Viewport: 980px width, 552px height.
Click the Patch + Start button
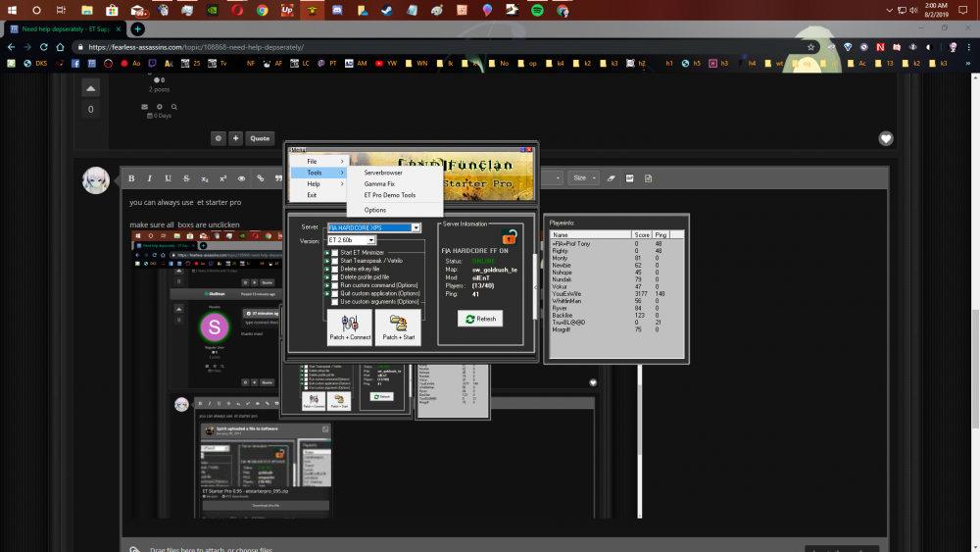[x=398, y=326]
